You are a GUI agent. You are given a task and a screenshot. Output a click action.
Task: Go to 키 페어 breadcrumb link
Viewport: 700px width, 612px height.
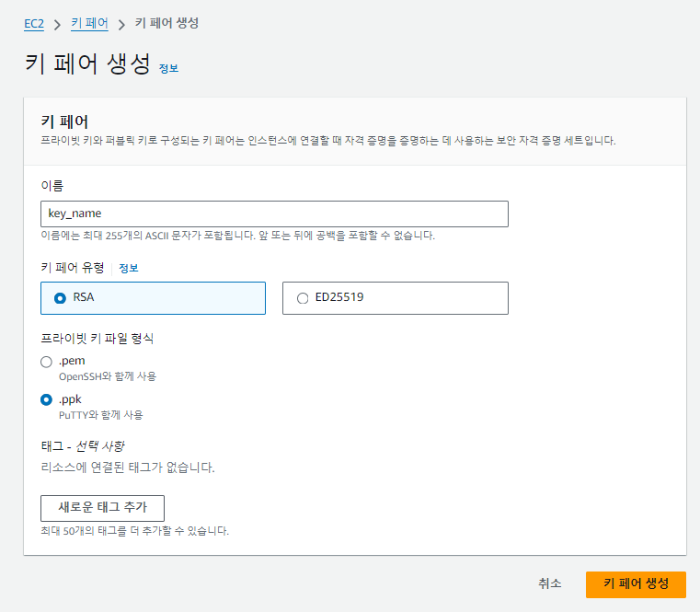pos(89,23)
